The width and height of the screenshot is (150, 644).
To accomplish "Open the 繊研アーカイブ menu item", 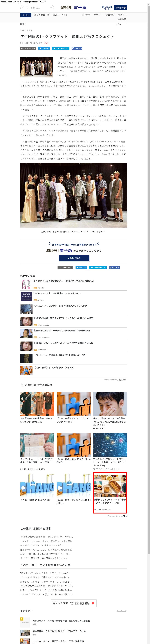I will point(60,15).
